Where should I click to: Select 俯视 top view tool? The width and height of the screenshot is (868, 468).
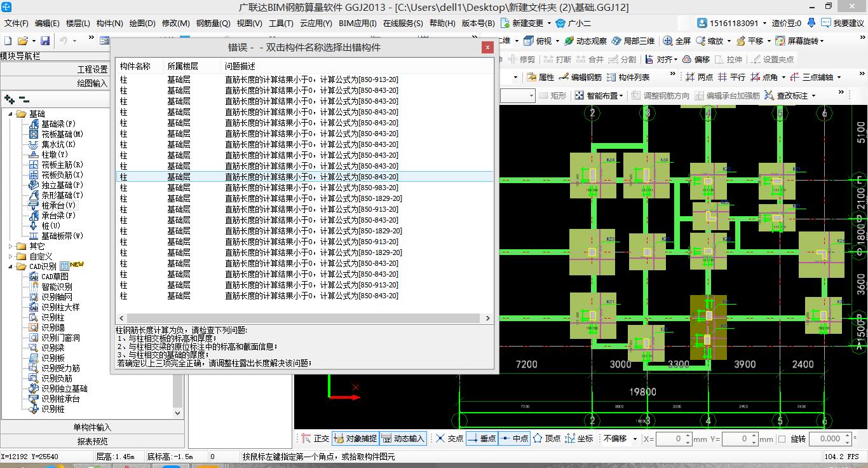coord(539,41)
